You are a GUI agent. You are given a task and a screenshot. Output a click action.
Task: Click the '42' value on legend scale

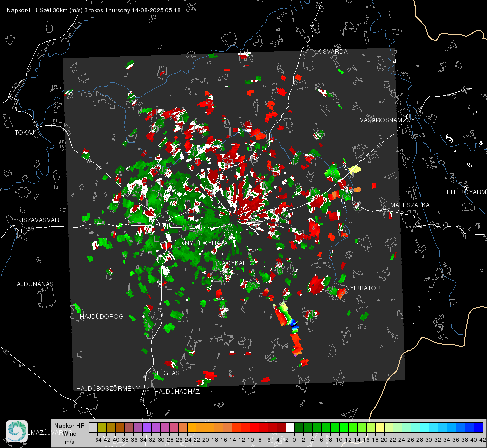click(x=482, y=440)
